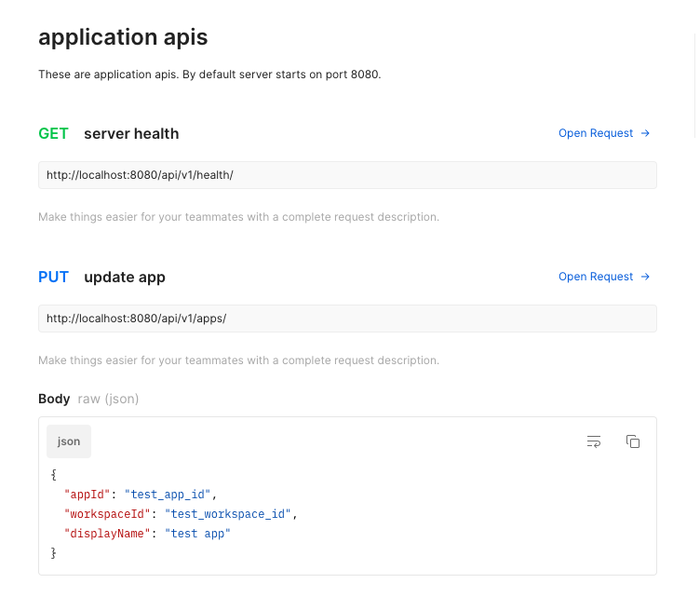Click the green GET method label

pyautogui.click(x=53, y=133)
